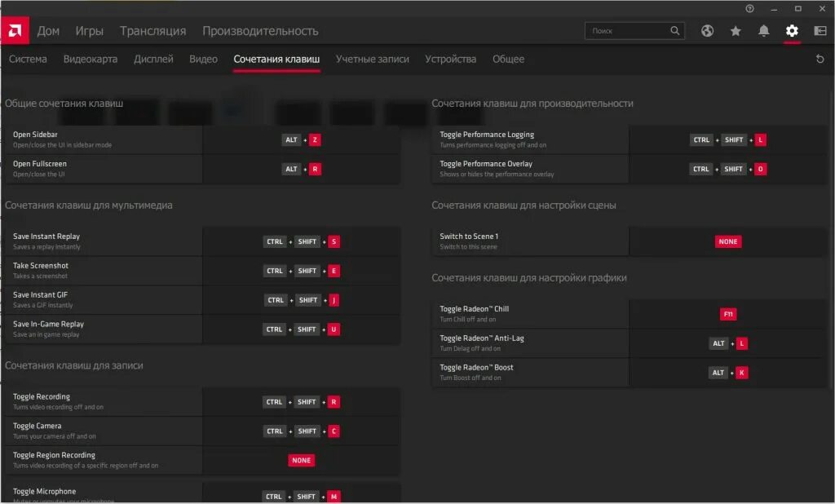Viewport: 835px width, 504px height.
Task: Open favorites star icon
Action: [736, 31]
